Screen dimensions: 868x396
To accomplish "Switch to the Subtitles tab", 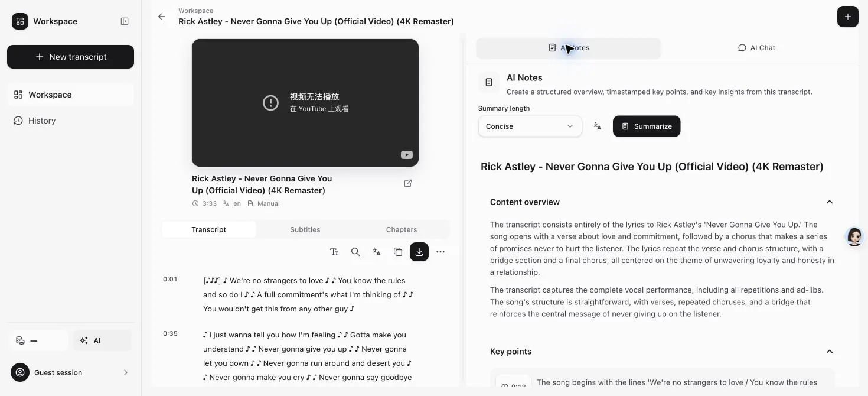I will [x=305, y=229].
